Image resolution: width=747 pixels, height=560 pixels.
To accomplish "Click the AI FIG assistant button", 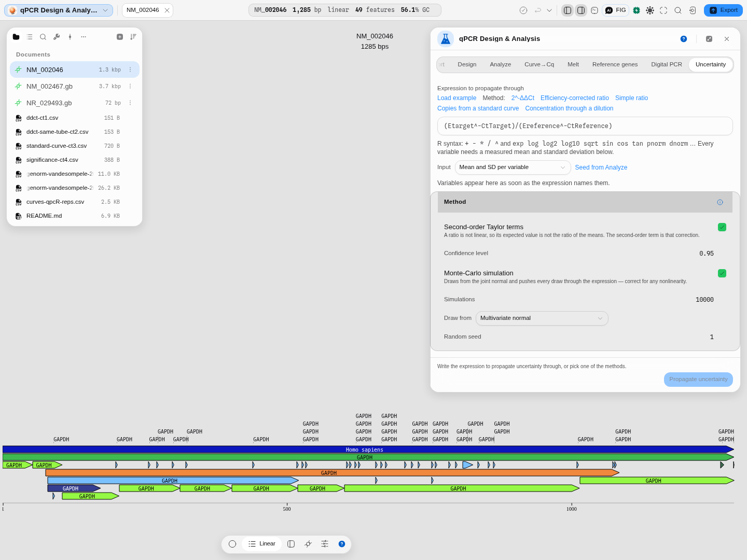I will click(616, 10).
